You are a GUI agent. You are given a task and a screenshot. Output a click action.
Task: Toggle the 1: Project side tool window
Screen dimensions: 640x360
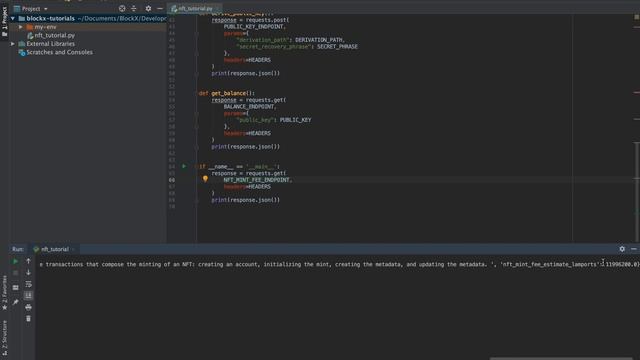click(x=4, y=21)
